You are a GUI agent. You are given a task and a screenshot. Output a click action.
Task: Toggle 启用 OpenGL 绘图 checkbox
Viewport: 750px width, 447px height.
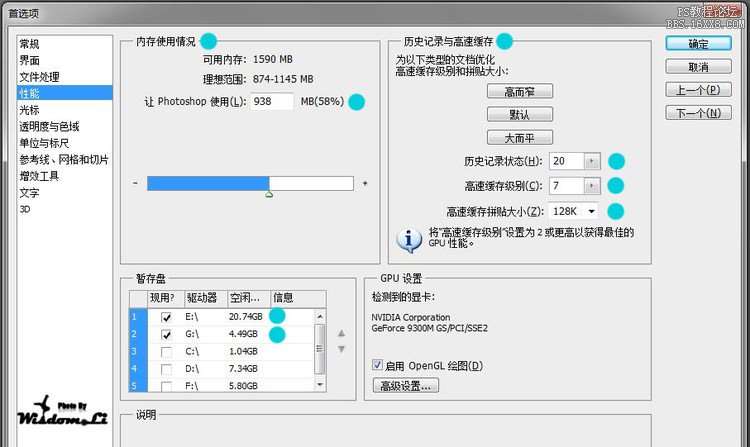(x=377, y=365)
